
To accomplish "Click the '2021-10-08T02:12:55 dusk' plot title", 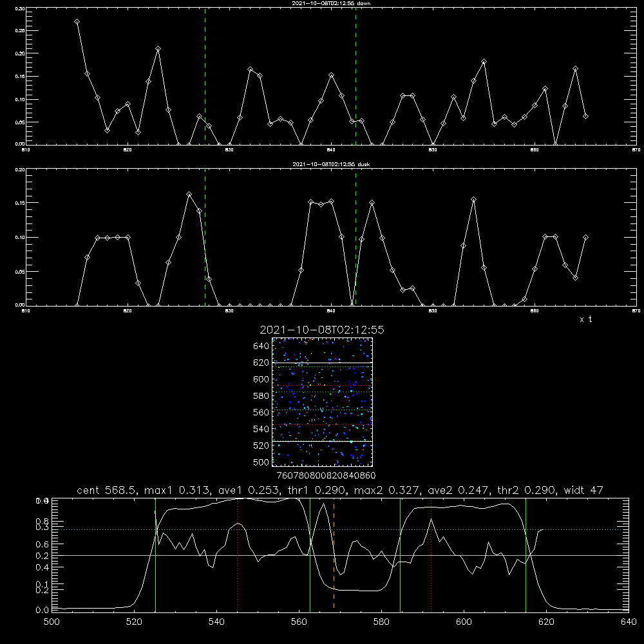I will pyautogui.click(x=331, y=164).
